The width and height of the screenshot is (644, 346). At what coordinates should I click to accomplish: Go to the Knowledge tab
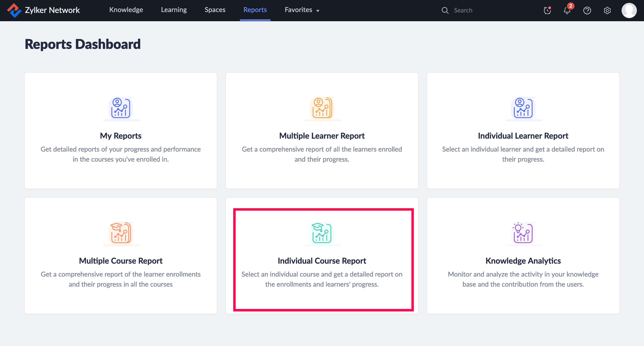pyautogui.click(x=126, y=10)
